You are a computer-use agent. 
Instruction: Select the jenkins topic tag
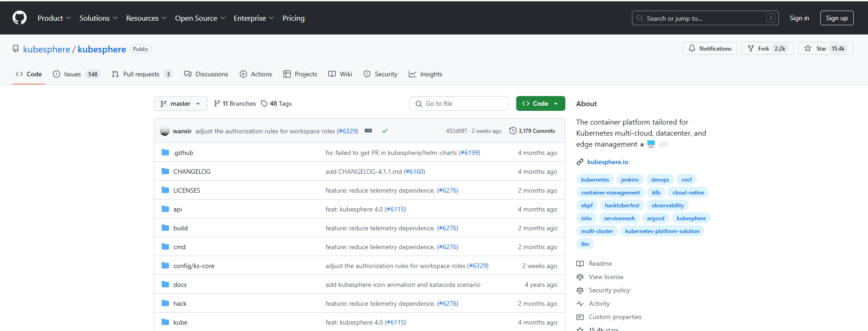[630, 180]
